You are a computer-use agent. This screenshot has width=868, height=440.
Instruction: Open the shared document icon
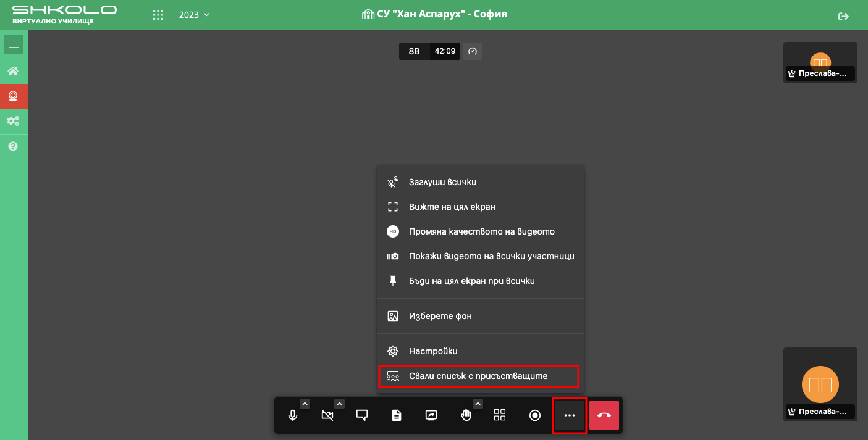tap(397, 415)
